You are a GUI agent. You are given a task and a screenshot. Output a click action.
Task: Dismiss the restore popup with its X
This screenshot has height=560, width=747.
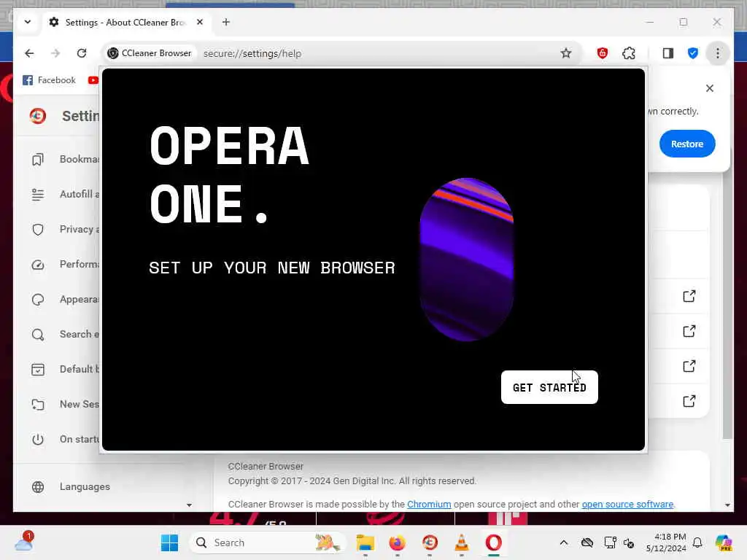[709, 88]
